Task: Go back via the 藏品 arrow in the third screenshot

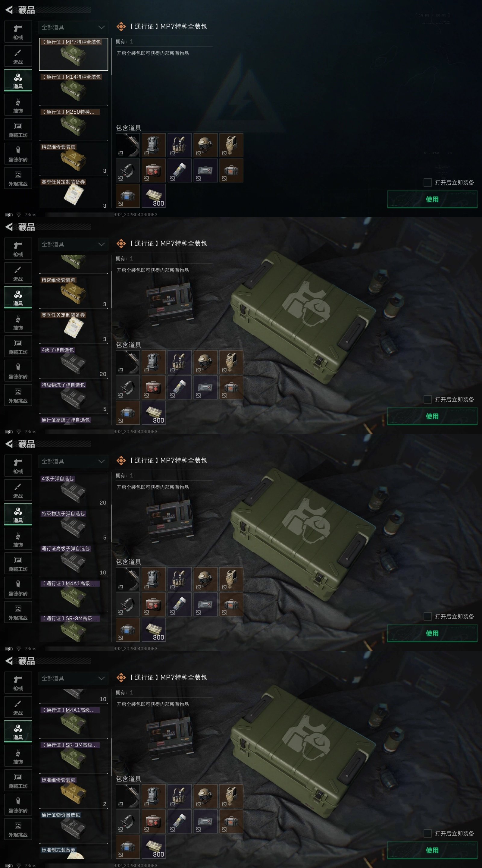Action: click(x=9, y=444)
